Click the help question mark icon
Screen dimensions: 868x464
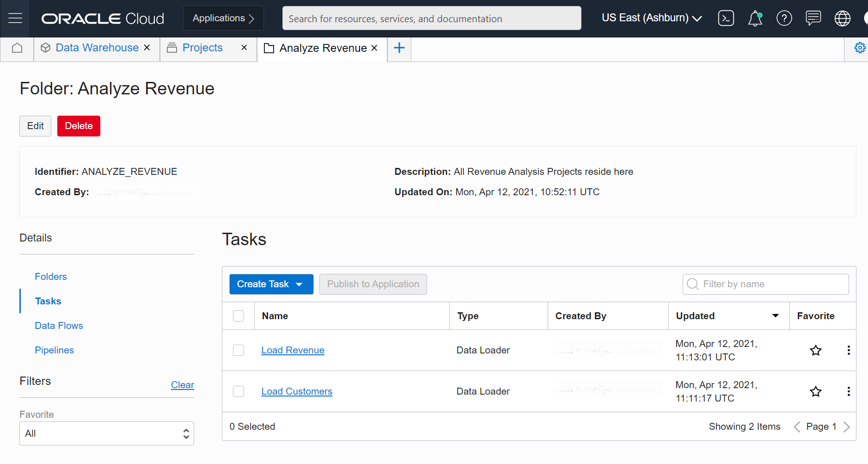pyautogui.click(x=784, y=19)
